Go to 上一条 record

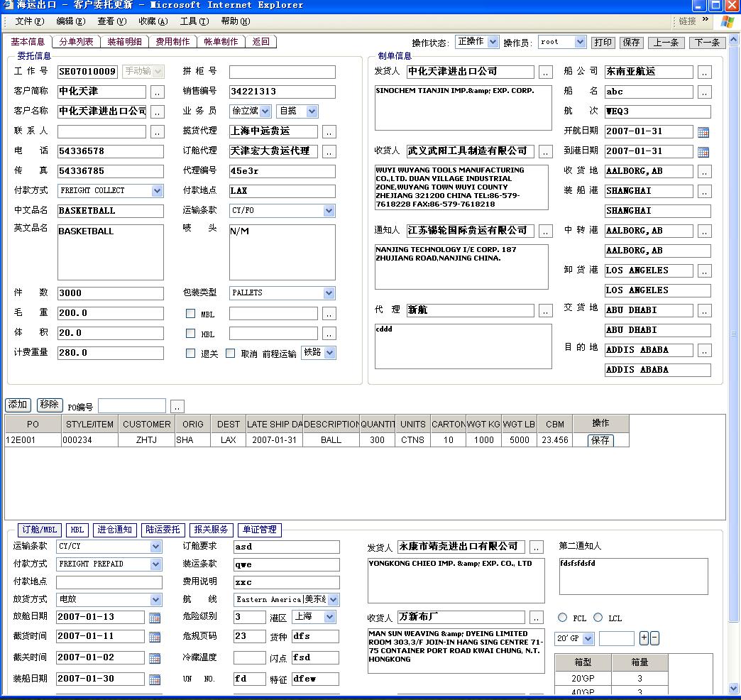click(x=666, y=43)
